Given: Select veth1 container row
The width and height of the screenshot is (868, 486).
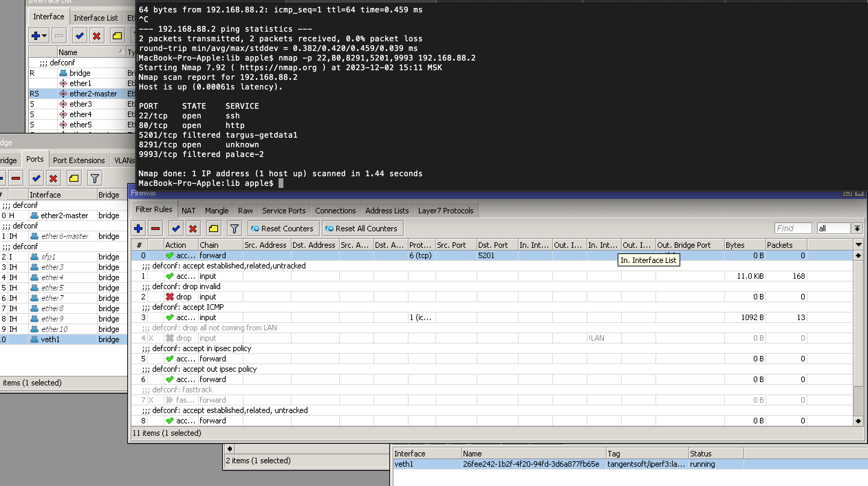Looking at the screenshot, I should click(x=630, y=464).
